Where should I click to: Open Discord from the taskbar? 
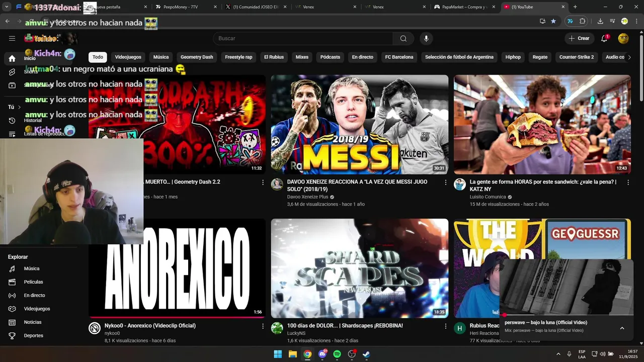tap(323, 354)
